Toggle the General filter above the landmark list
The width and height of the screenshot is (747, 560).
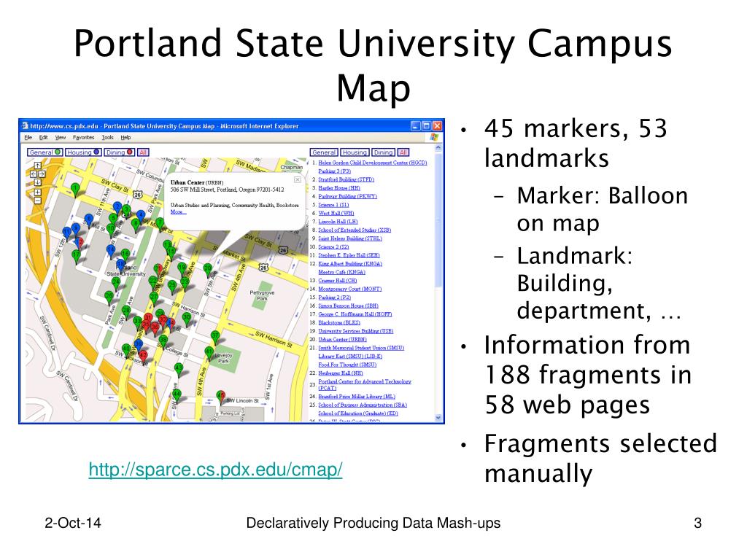pyautogui.click(x=324, y=152)
